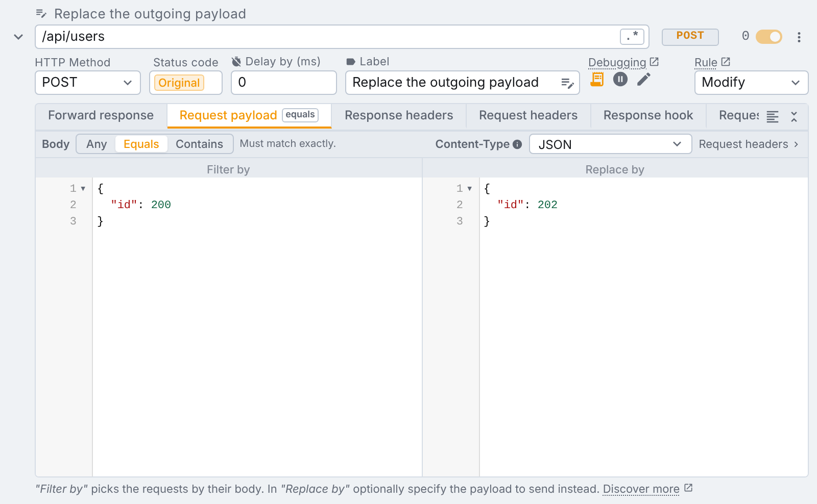Click the POST method badge
The height and width of the screenshot is (504, 817).
pos(690,36)
